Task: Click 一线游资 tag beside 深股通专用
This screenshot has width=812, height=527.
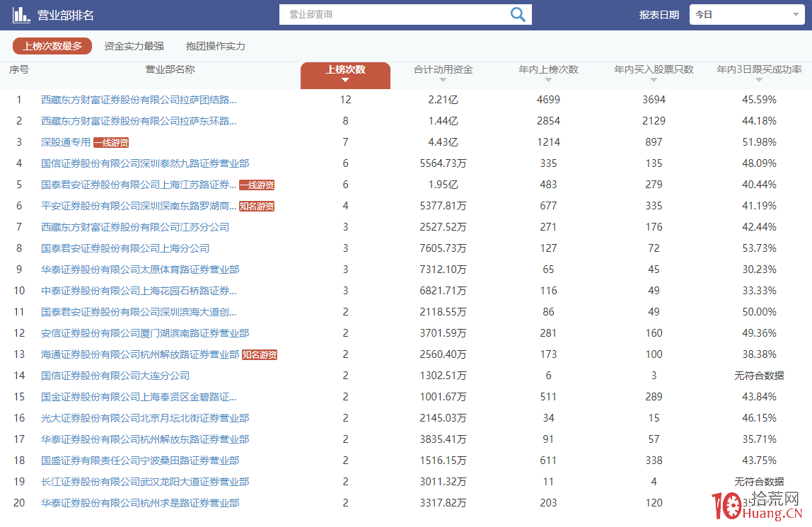Action: 111,142
